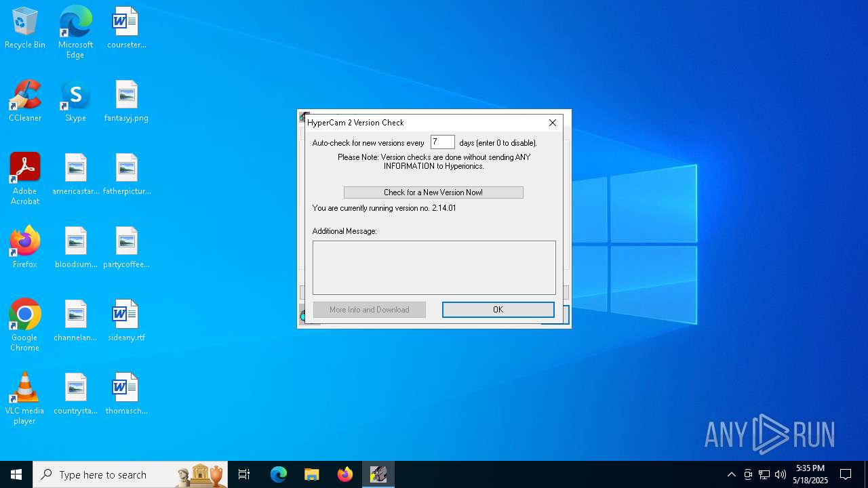The width and height of the screenshot is (868, 488).
Task: Open CCleaner desktop shortcut
Action: pos(25,102)
